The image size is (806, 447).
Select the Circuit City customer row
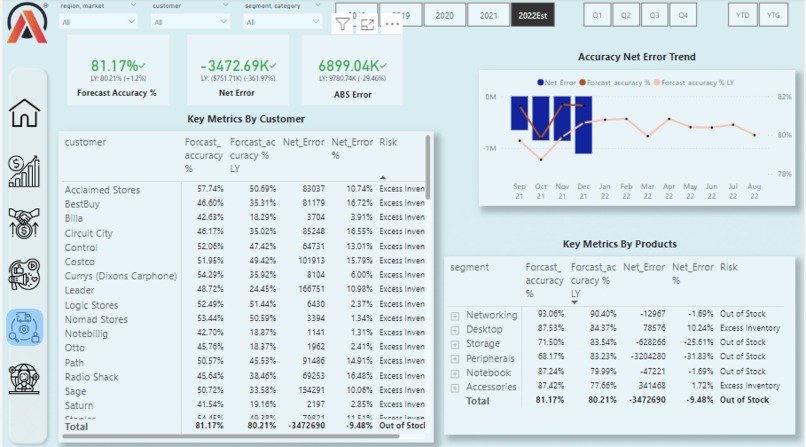[x=244, y=233]
